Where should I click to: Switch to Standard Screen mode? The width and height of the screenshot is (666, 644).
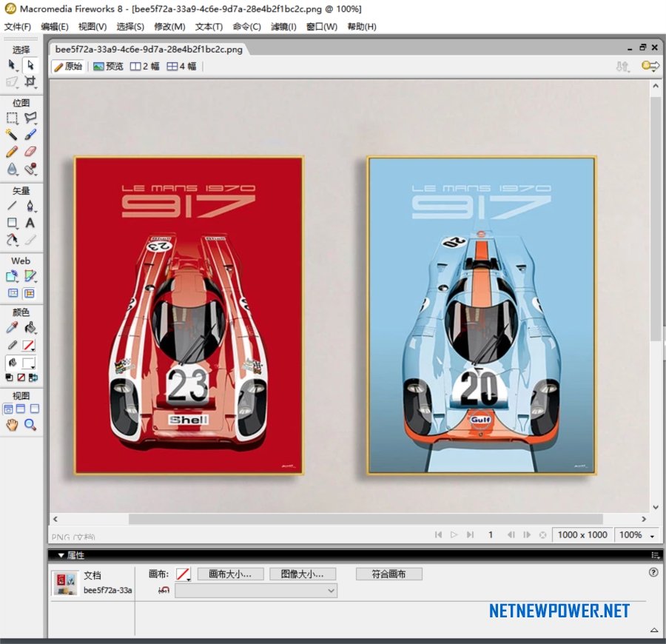8,409
